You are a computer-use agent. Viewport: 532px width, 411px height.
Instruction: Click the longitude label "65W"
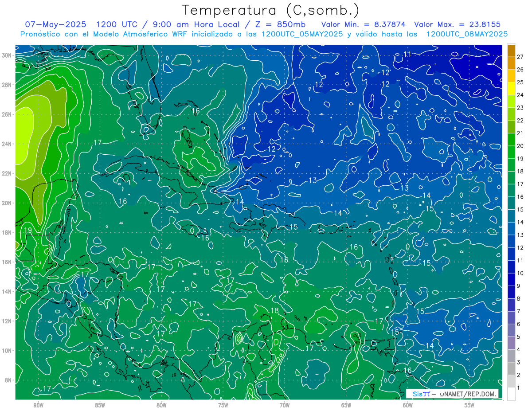click(346, 405)
